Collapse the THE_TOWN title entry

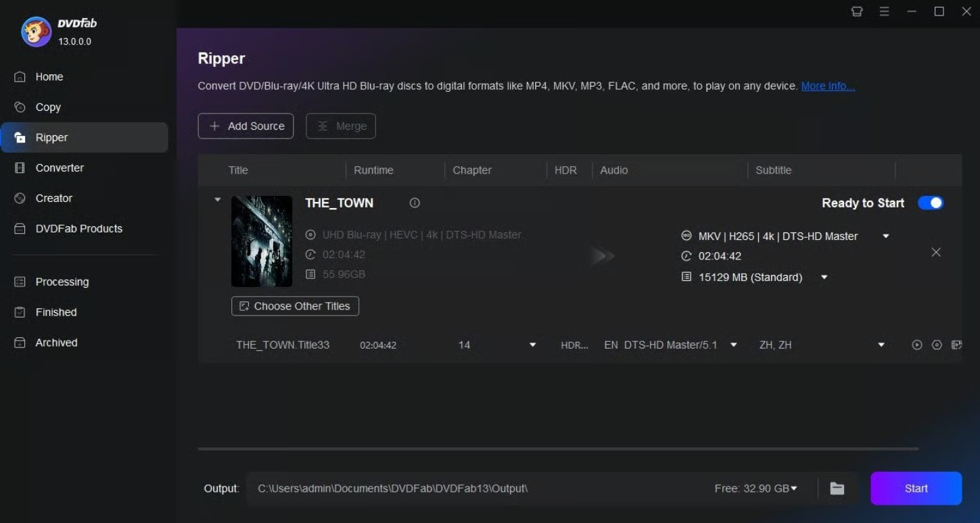217,199
